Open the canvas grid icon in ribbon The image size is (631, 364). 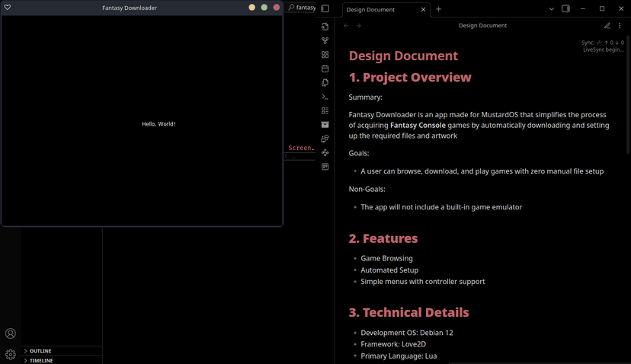click(x=325, y=55)
